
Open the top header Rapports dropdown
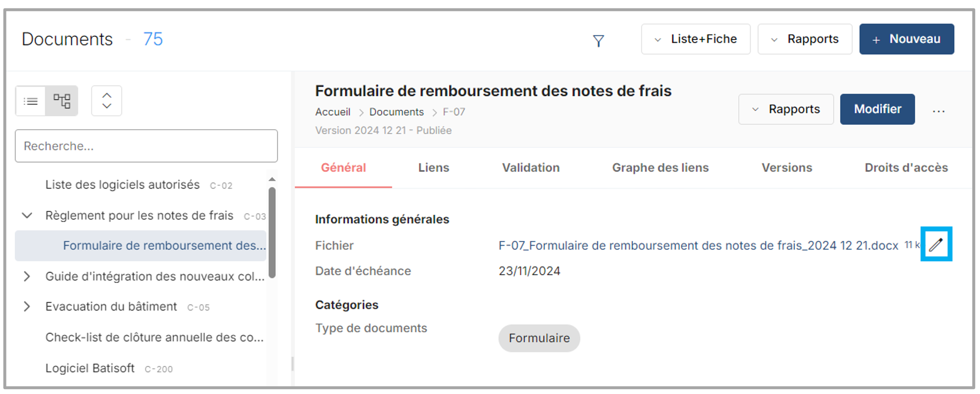(804, 39)
